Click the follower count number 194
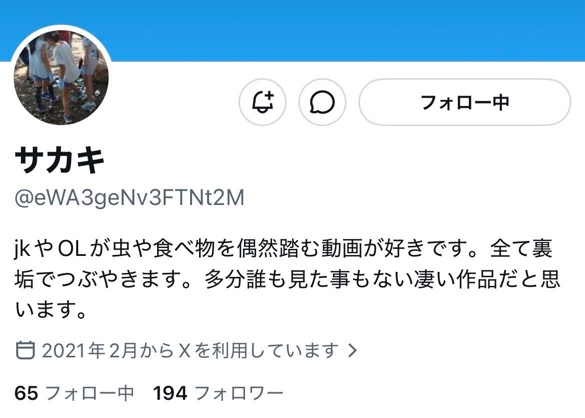The image size is (585, 418). [170, 393]
